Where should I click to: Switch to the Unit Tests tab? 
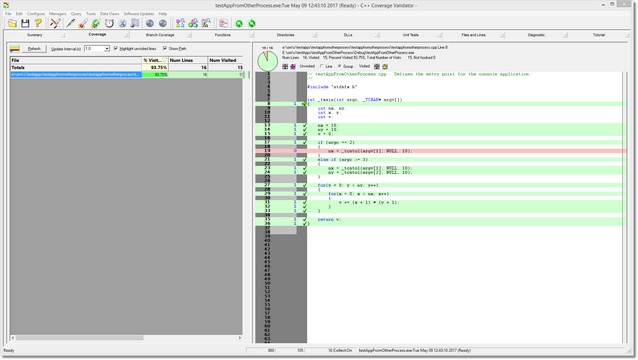point(411,35)
